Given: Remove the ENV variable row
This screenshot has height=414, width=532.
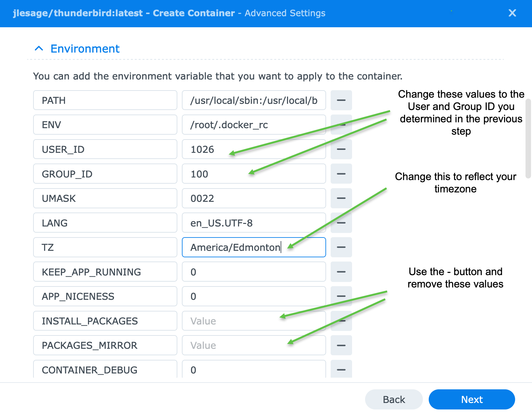Looking at the screenshot, I should [341, 125].
